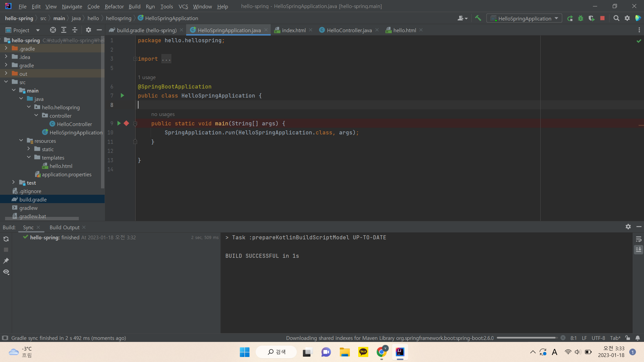Remove the breakpoint at line 9

click(x=126, y=123)
